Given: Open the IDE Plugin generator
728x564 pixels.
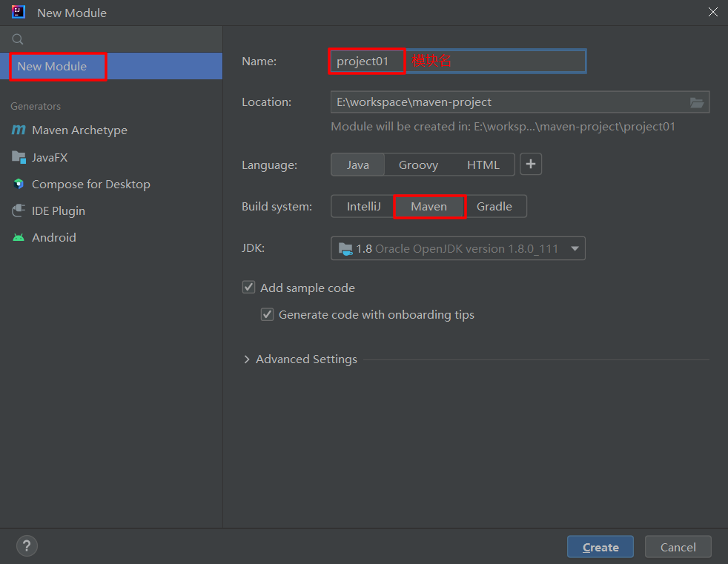Looking at the screenshot, I should 59,210.
